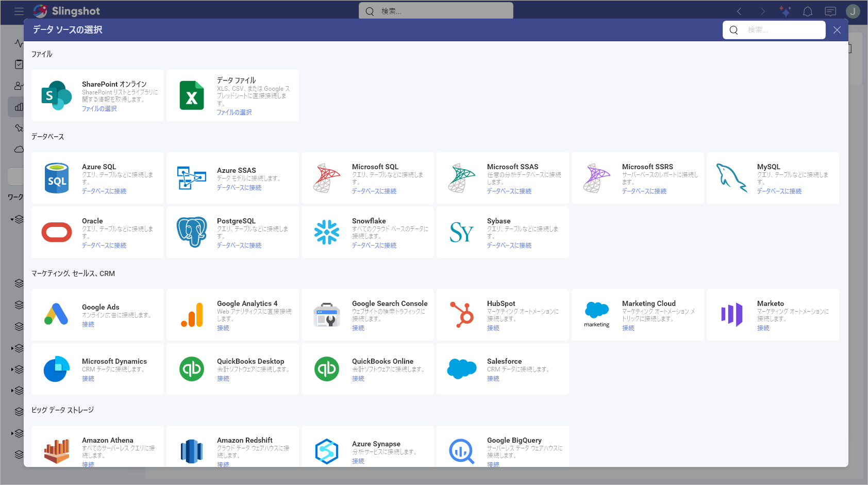The height and width of the screenshot is (485, 868).
Task: Choose the Azure SQL icon
Action: [x=56, y=178]
